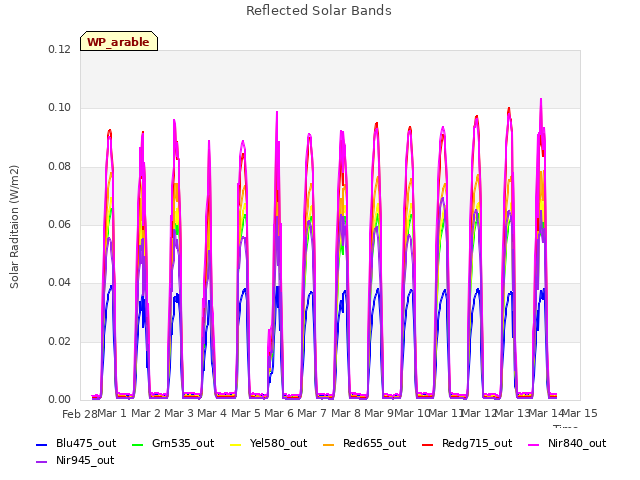Toggle the Nir840_out legend entry
The height and width of the screenshot is (480, 640).
point(567,444)
